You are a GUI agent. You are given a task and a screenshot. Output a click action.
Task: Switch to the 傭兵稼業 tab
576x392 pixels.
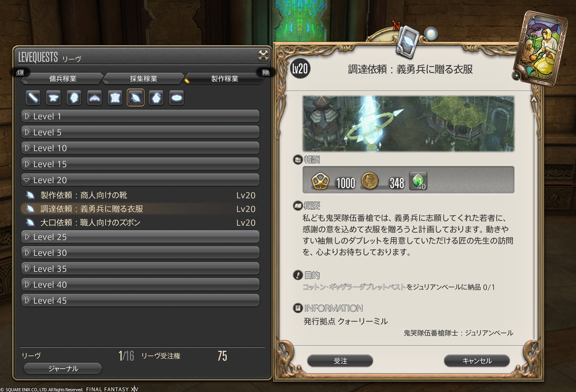tap(63, 79)
